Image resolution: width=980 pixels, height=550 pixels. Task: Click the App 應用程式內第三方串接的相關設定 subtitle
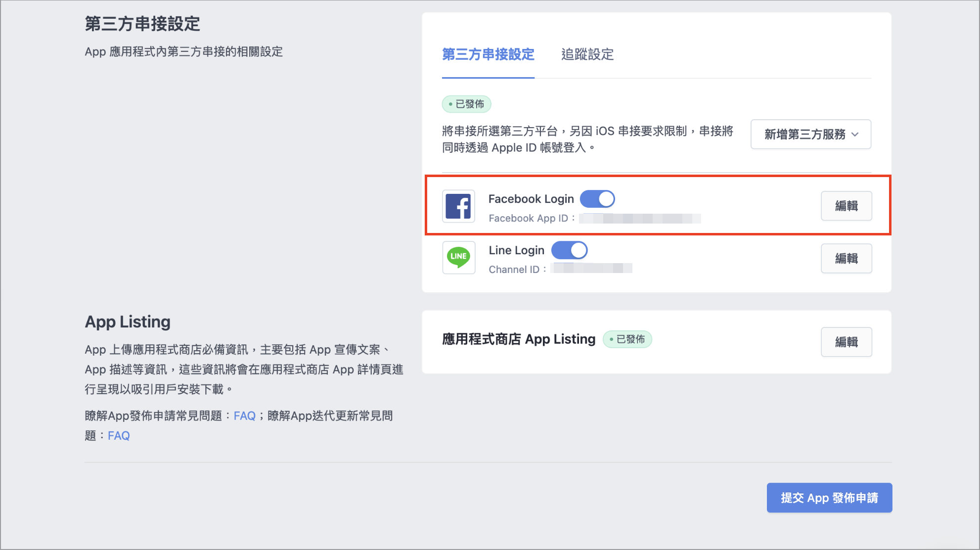click(184, 51)
